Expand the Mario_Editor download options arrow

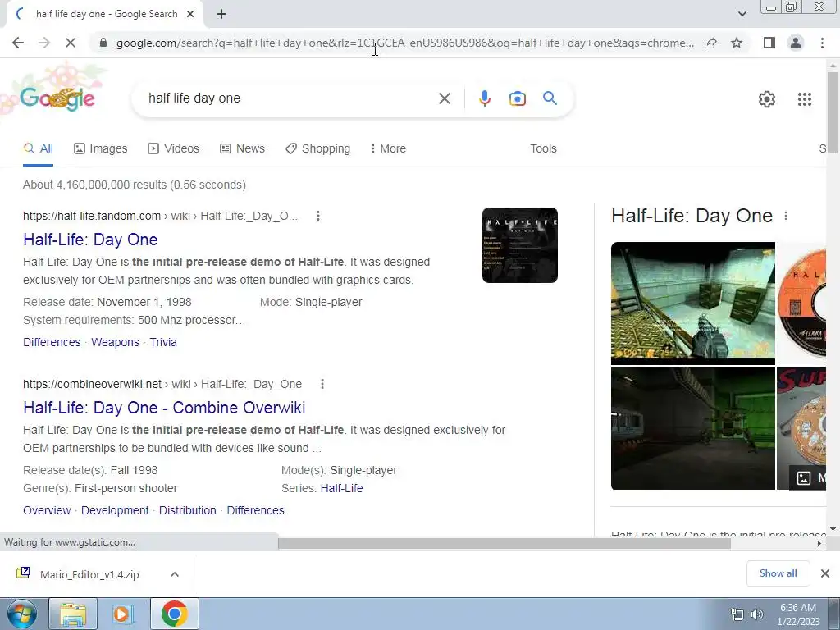tap(175, 574)
